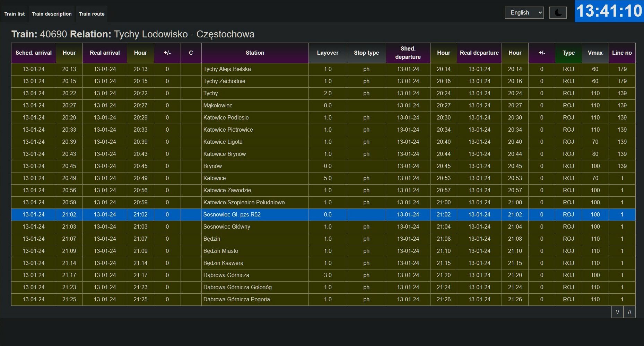This screenshot has height=346, width=644.
Task: Click the clock showing 13:41:10
Action: pos(609,11)
